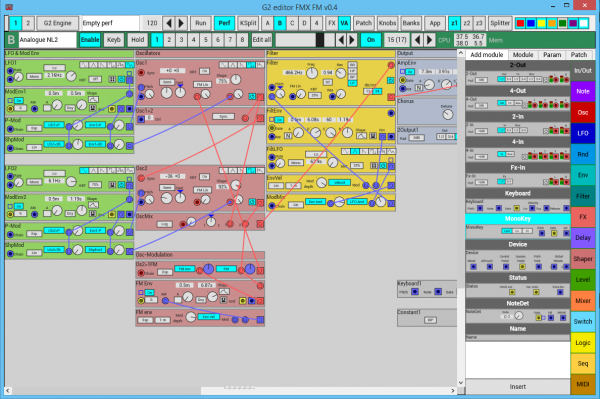This screenshot has height=399, width=600.
Task: Select variation 5
Action: [205, 40]
